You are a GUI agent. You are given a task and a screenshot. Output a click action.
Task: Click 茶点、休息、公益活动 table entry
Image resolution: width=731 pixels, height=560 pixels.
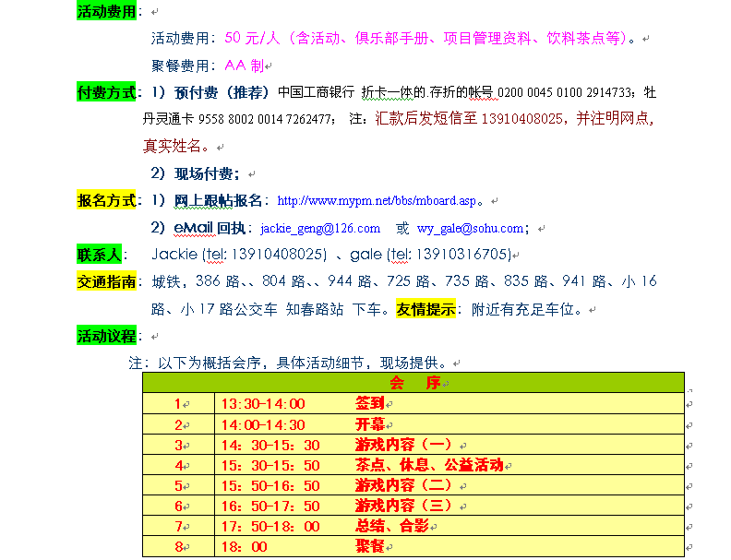pyautogui.click(x=429, y=464)
